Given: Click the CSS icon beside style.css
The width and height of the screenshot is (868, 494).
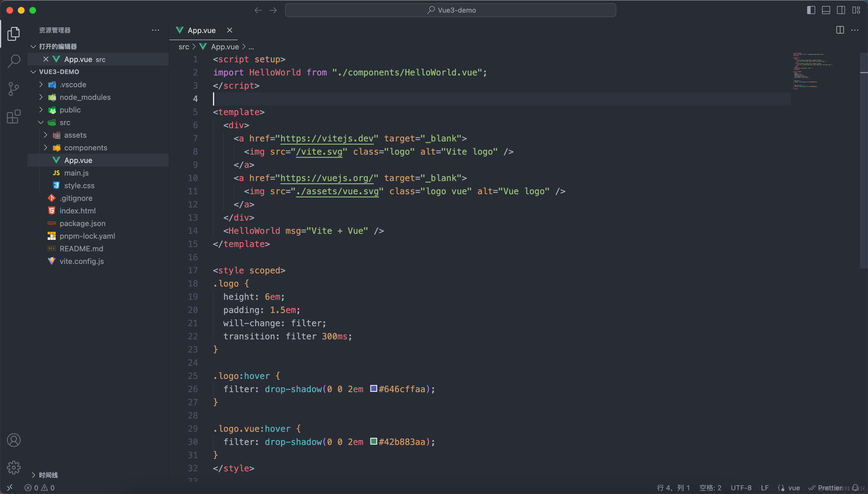Looking at the screenshot, I should tap(56, 186).
